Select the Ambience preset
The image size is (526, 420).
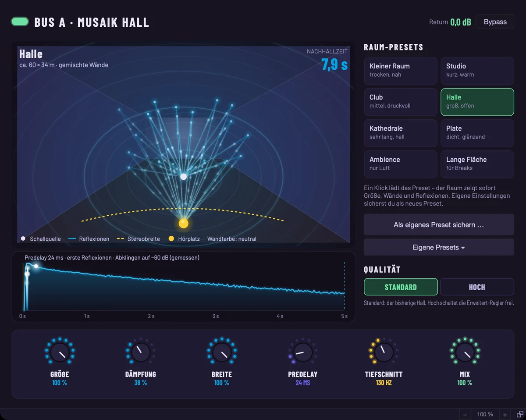401,164
